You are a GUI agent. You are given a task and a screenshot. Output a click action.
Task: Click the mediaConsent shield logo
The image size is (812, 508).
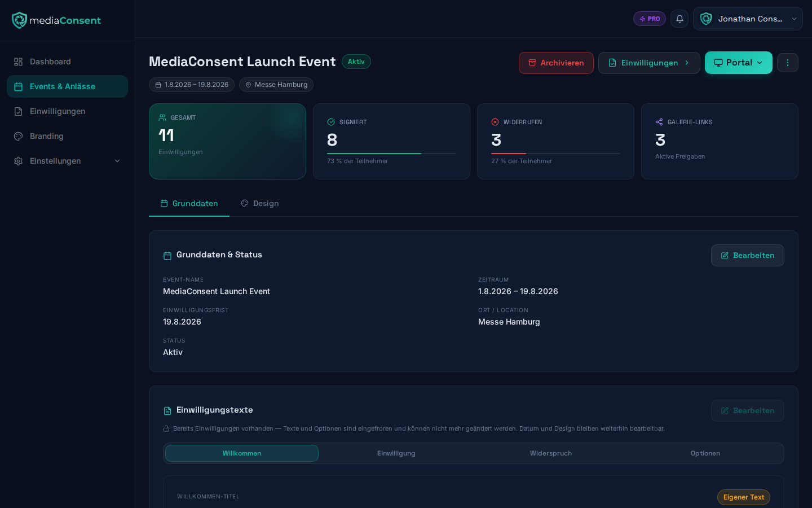(x=19, y=20)
